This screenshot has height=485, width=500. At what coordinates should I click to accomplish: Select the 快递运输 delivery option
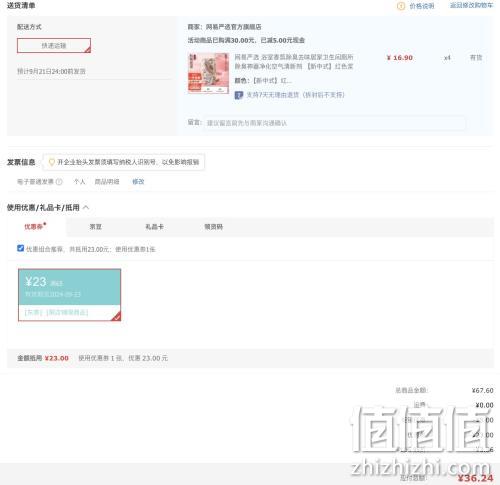54,46
